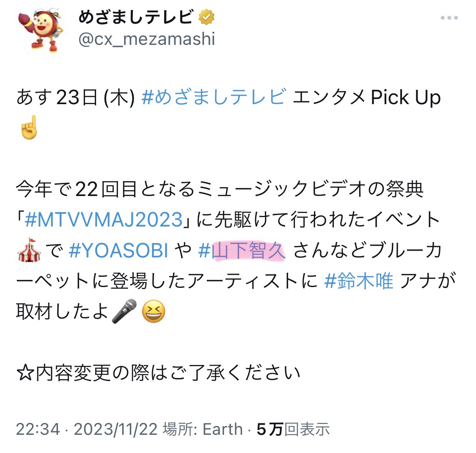Click the gold verified badge icon
The height and width of the screenshot is (453, 476).
click(x=206, y=17)
